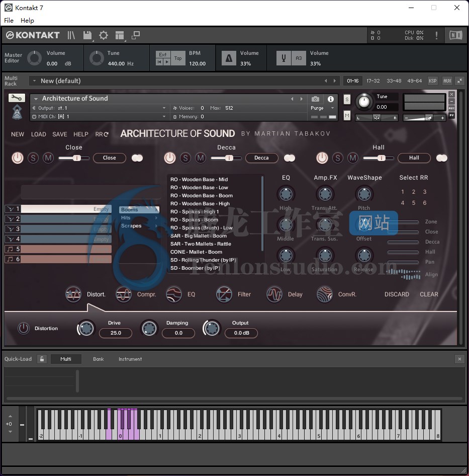Viewport: 469px width, 476px height.
Task: Adjust the Close mic volume slider
Action: (74, 158)
